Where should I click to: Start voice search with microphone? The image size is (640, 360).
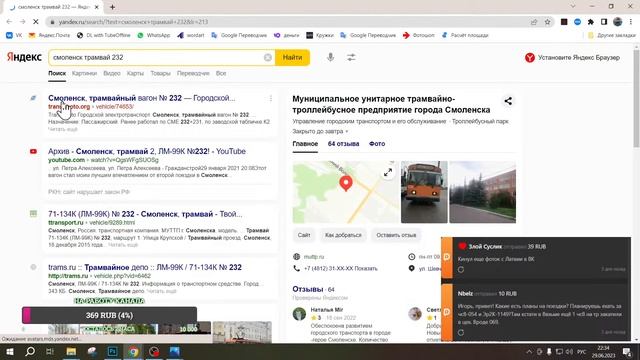[331, 58]
